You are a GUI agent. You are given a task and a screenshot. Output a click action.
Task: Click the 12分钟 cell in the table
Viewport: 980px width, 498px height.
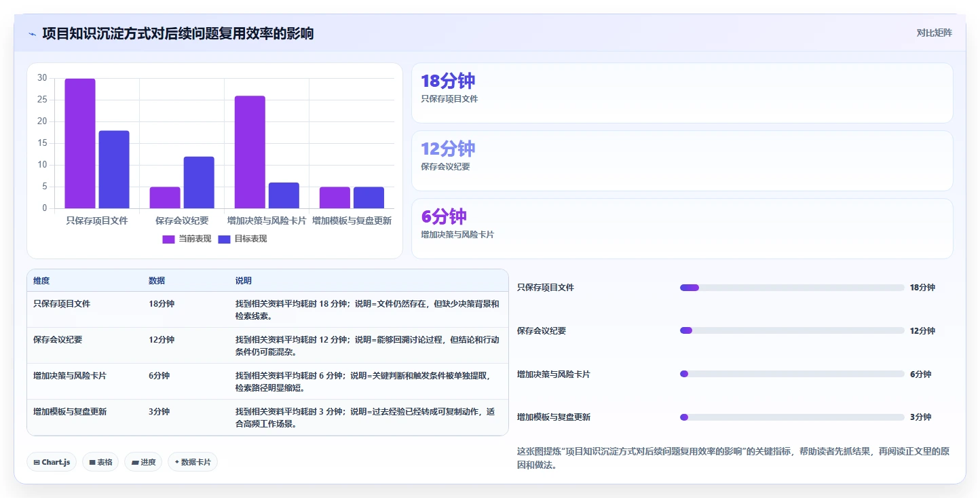coord(162,340)
